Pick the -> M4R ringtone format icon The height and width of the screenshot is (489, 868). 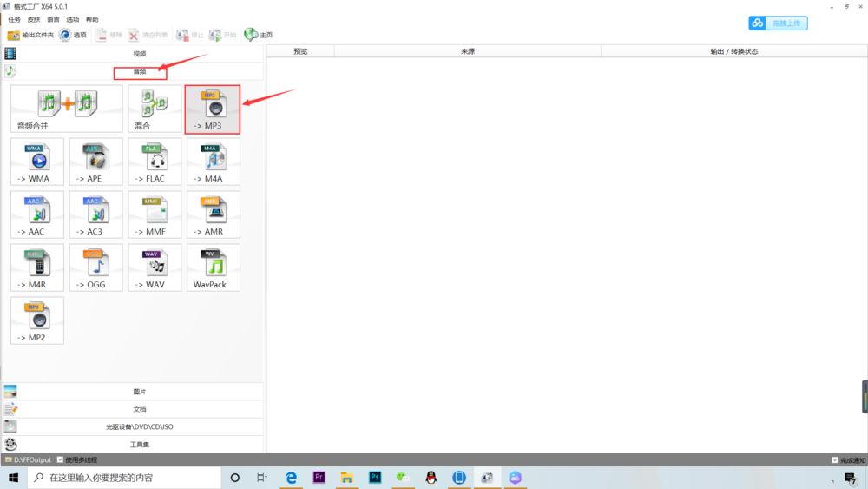pyautogui.click(x=37, y=268)
